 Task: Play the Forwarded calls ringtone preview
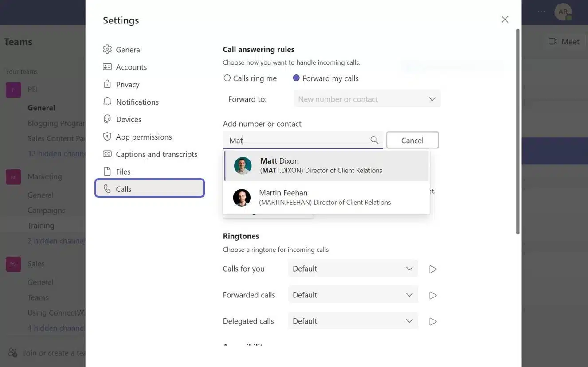tap(433, 295)
